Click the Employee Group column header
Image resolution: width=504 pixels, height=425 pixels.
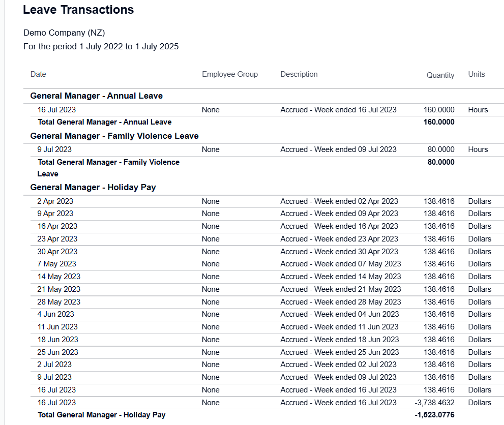230,74
